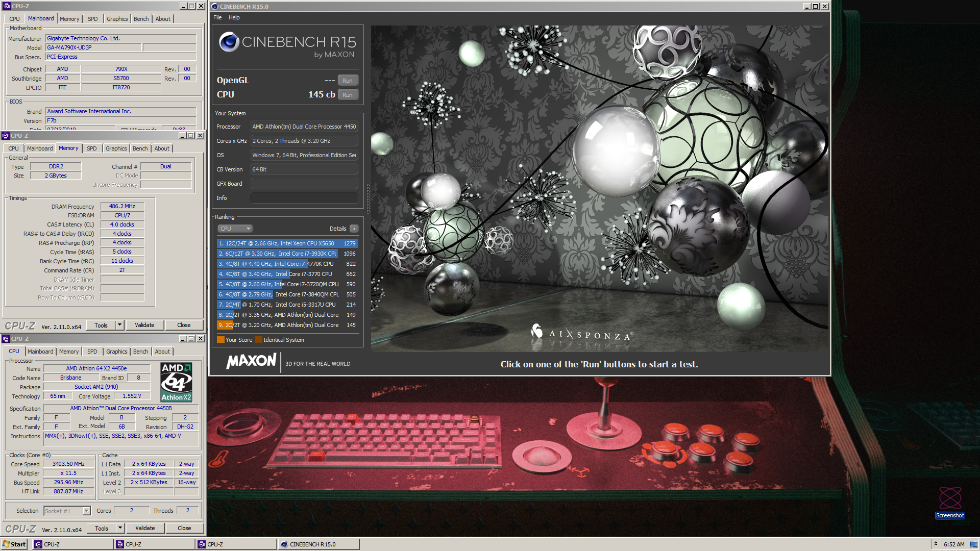This screenshot has height=551, width=980.
Task: Open About tab in bottom CPU-Z window
Action: point(162,352)
